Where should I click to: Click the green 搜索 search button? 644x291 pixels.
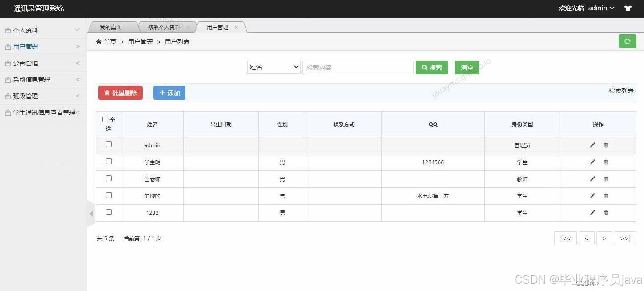[432, 67]
